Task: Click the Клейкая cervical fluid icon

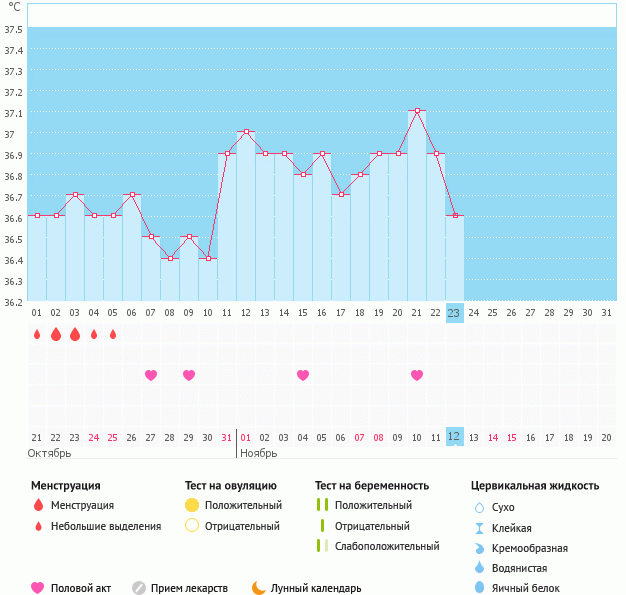Action: click(x=479, y=528)
